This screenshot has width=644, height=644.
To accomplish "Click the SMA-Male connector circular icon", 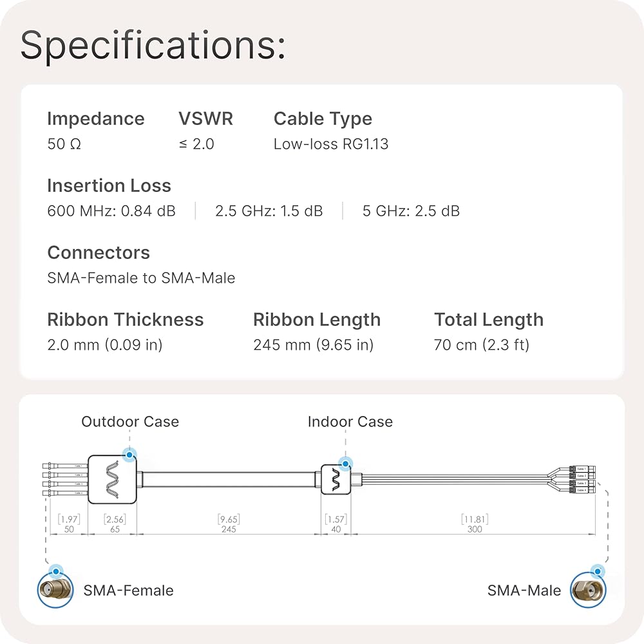I will (x=588, y=589).
